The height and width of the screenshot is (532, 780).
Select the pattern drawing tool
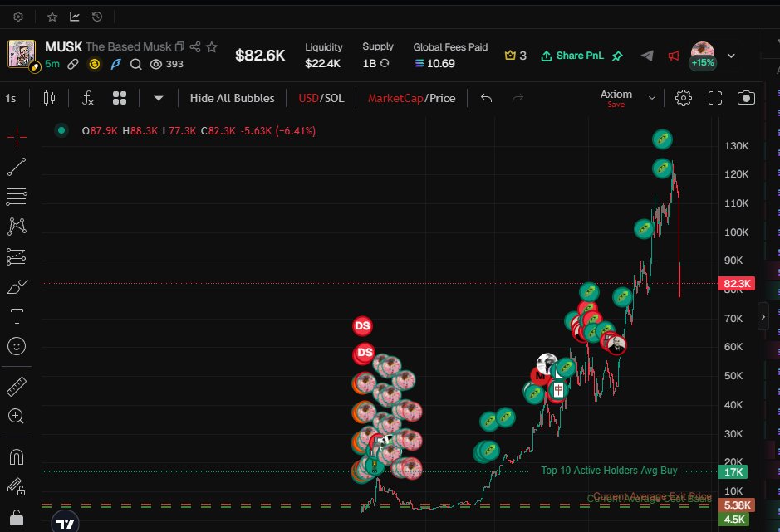click(x=17, y=227)
